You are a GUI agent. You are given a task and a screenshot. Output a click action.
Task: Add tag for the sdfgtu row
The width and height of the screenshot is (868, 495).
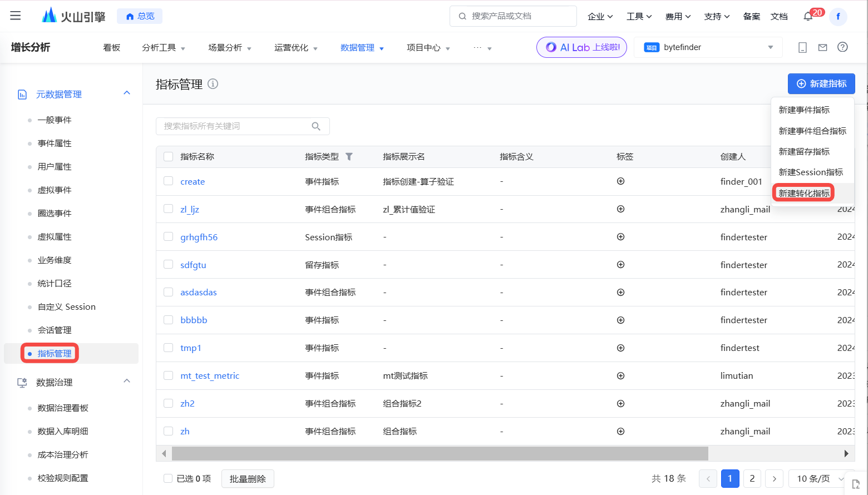click(620, 265)
